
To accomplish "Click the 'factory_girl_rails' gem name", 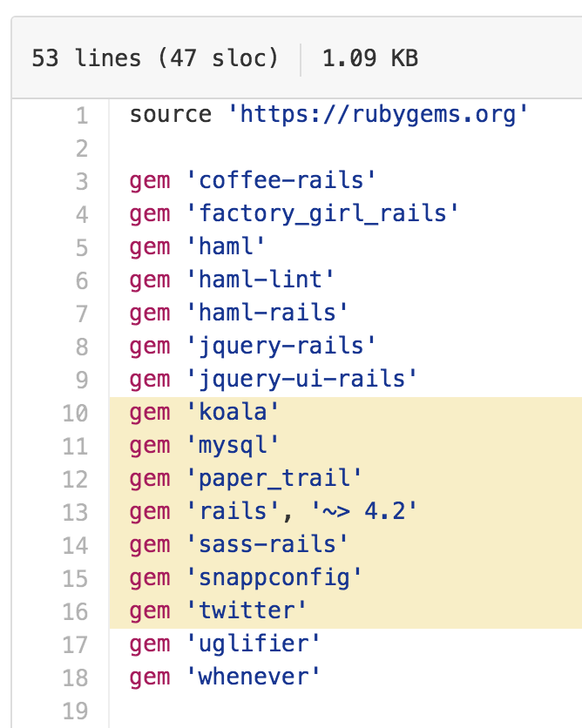I will coord(322,213).
